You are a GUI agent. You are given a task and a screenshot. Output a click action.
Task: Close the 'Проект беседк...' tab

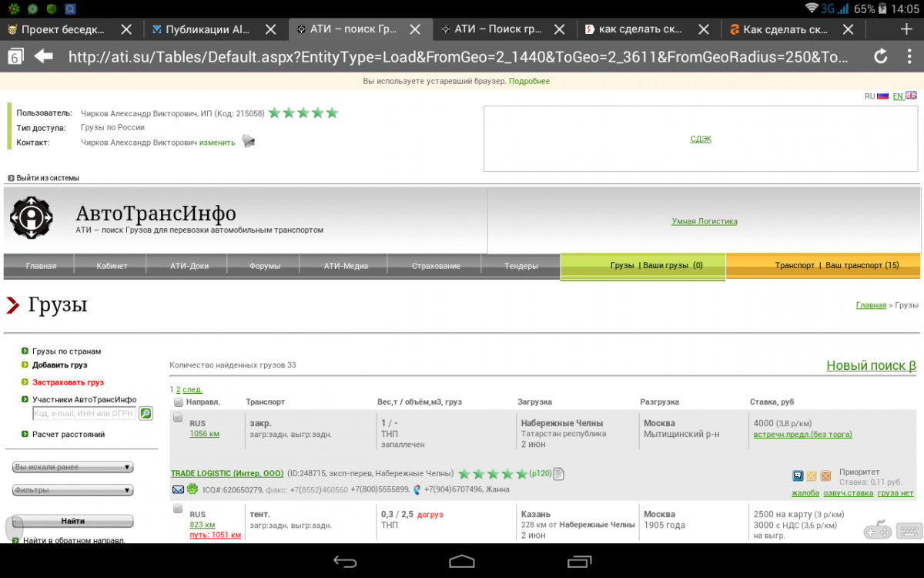127,29
